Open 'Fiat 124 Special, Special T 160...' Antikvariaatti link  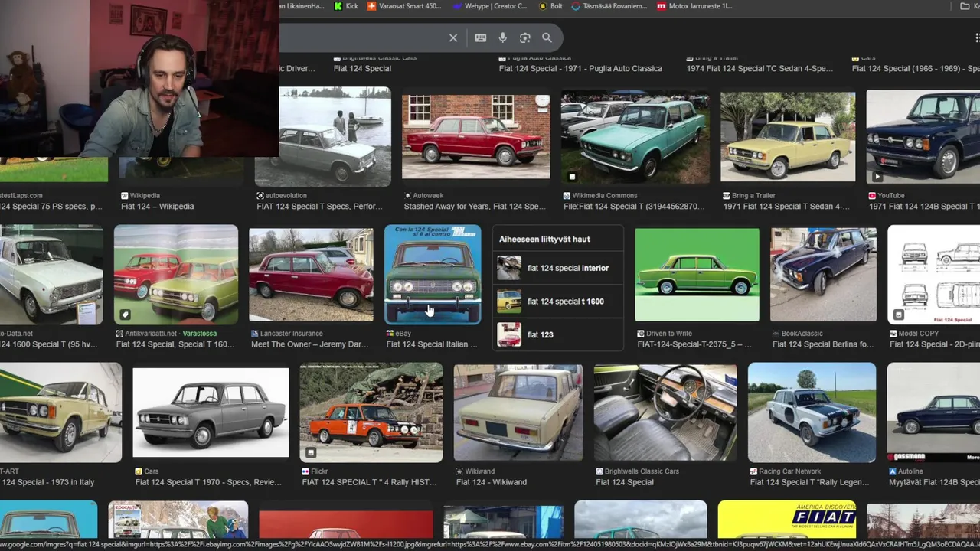pyautogui.click(x=175, y=344)
